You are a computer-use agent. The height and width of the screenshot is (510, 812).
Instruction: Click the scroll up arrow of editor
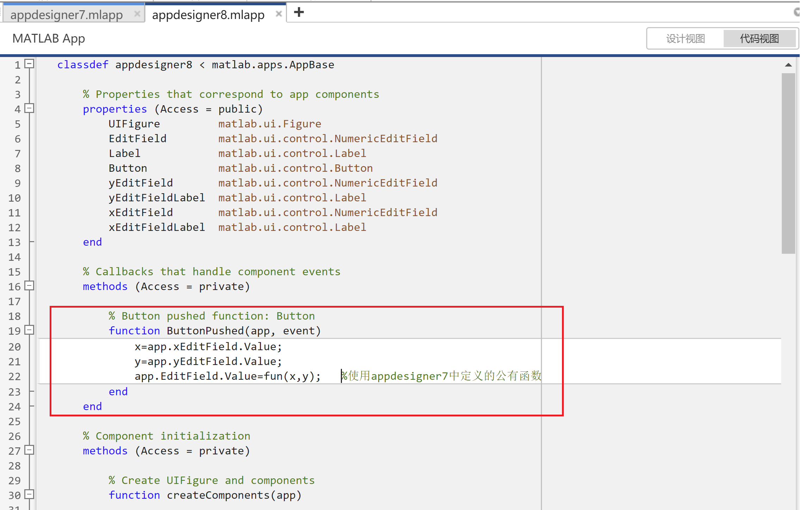coord(788,65)
